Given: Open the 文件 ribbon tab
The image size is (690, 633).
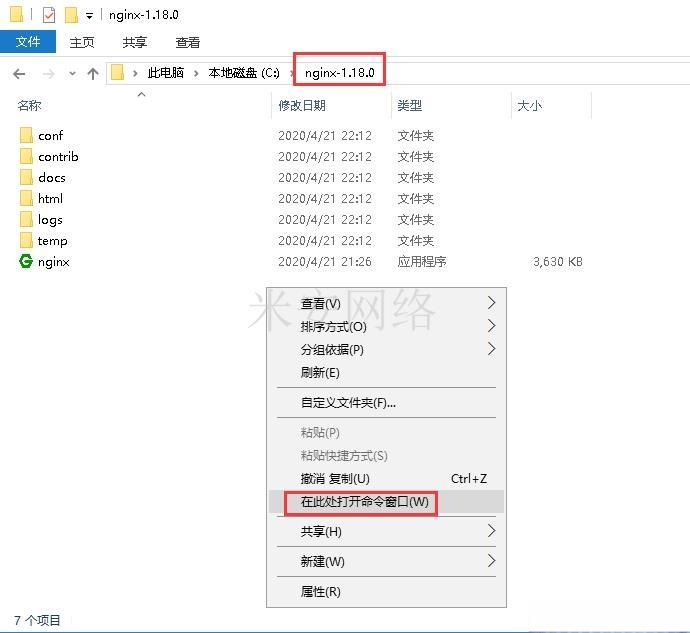Looking at the screenshot, I should point(28,42).
